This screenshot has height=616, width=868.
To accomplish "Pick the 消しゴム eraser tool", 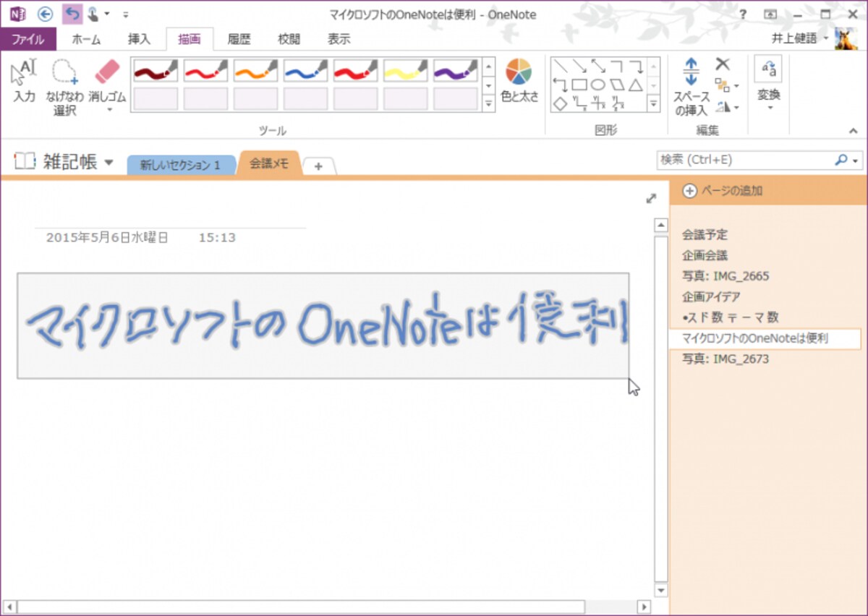I will (107, 85).
